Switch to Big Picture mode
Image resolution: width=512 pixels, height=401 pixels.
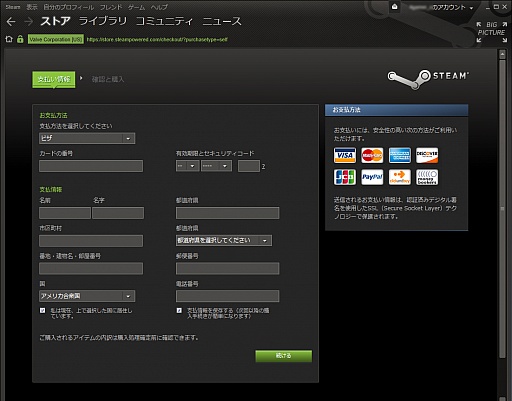tap(492, 32)
